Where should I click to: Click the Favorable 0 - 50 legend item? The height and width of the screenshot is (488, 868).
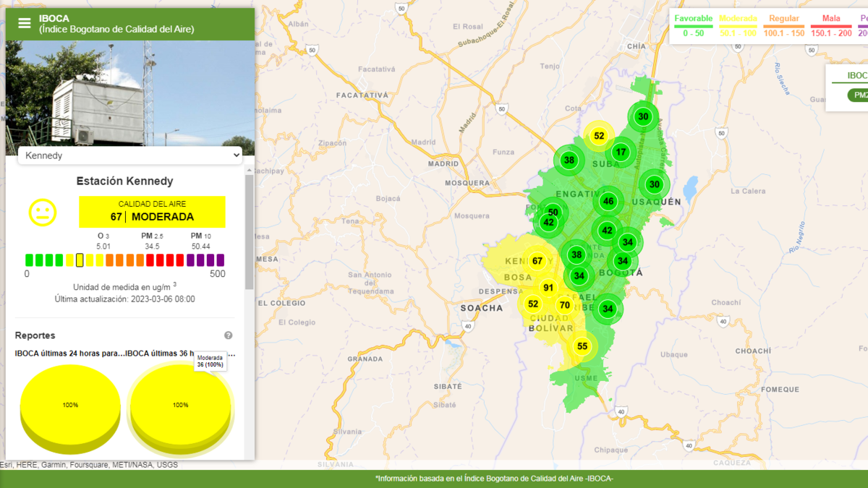693,25
